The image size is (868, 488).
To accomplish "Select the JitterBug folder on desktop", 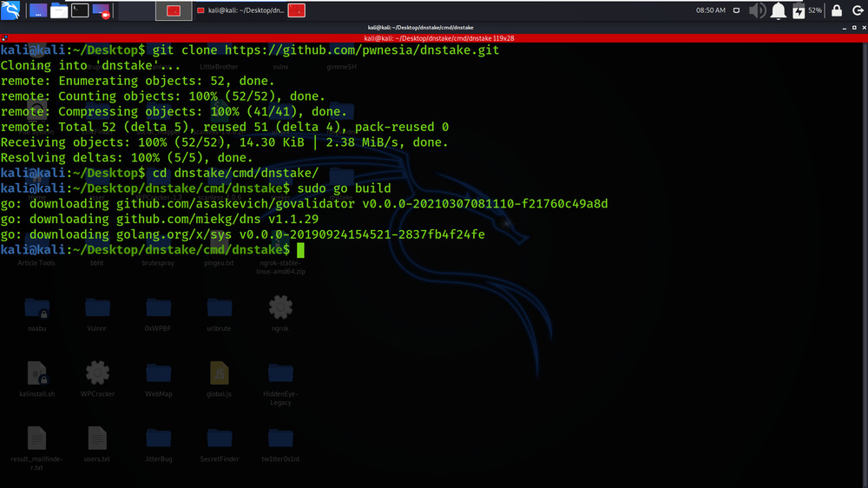I will tap(158, 439).
